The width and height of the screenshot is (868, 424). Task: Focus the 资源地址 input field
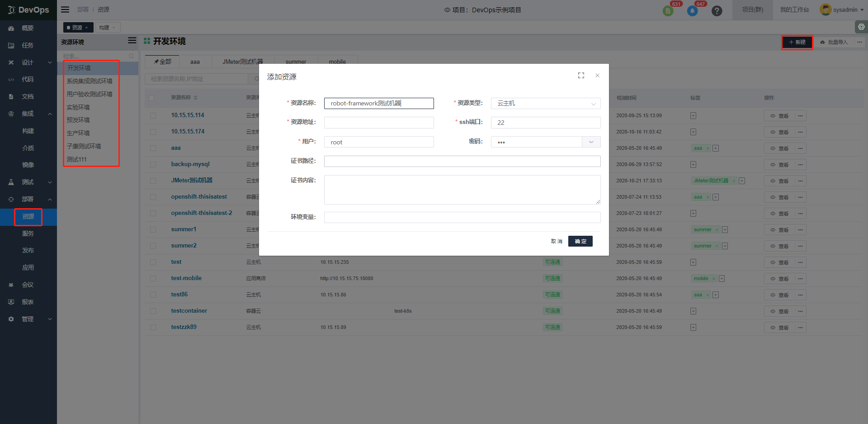(x=379, y=123)
